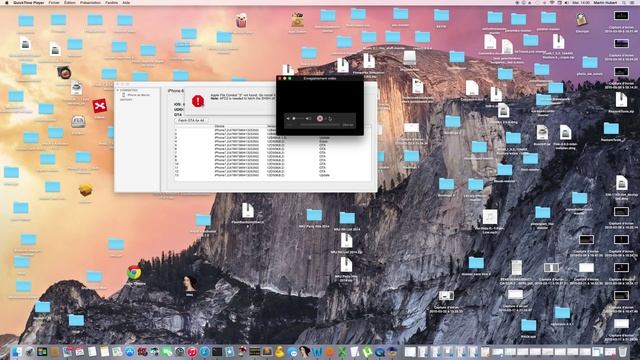The width and height of the screenshot is (640, 360).
Task: Open the Présentation menu
Action: [90, 2]
